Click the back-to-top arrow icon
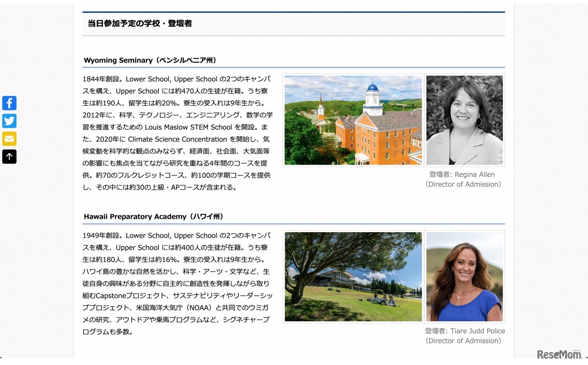588x365 pixels. 9,157
